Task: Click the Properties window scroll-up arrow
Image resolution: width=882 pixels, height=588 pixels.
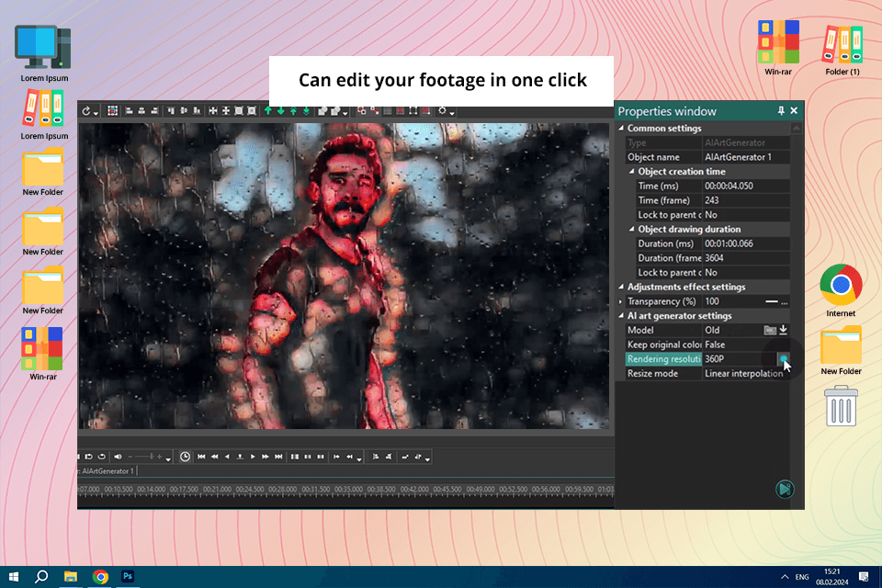Action: 796,129
